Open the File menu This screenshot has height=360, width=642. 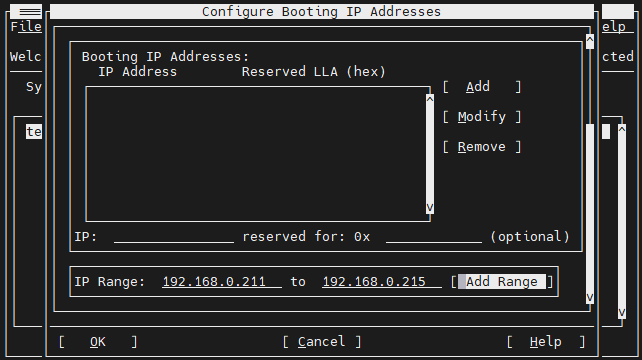[x=26, y=27]
